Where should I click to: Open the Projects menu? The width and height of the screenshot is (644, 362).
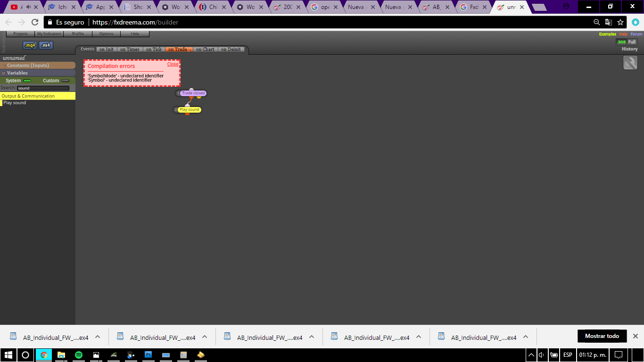(20, 34)
